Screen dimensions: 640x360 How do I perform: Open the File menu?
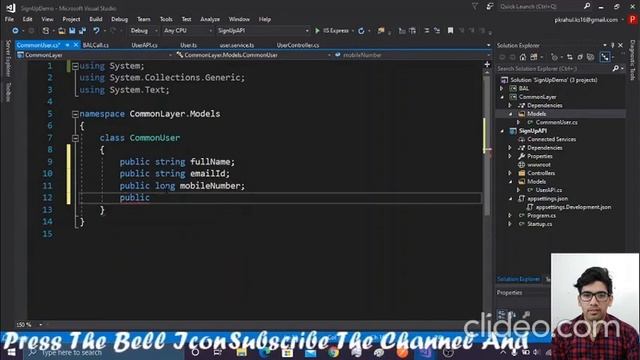(9, 19)
